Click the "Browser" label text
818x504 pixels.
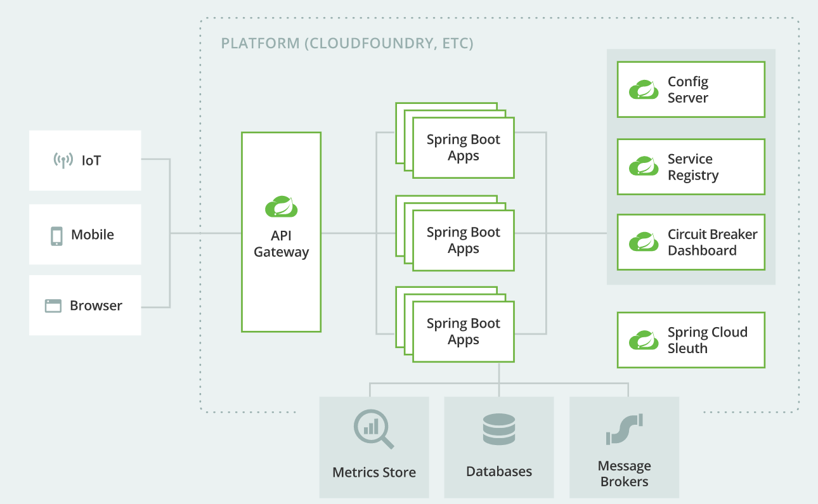click(96, 306)
